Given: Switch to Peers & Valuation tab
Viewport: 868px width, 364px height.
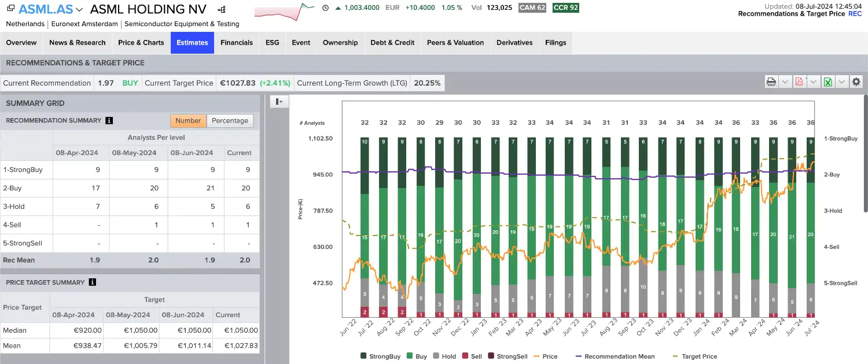Looking at the screenshot, I should coord(455,43).
